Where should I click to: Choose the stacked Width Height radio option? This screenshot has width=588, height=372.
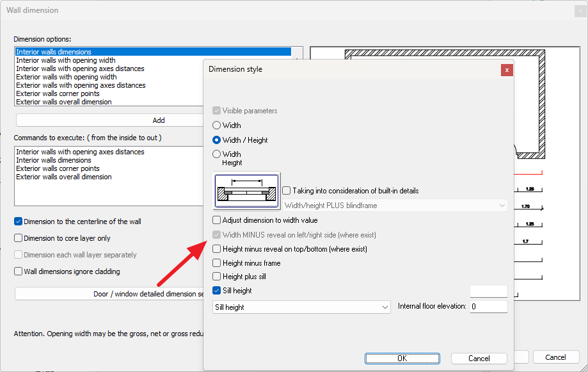[x=217, y=154]
